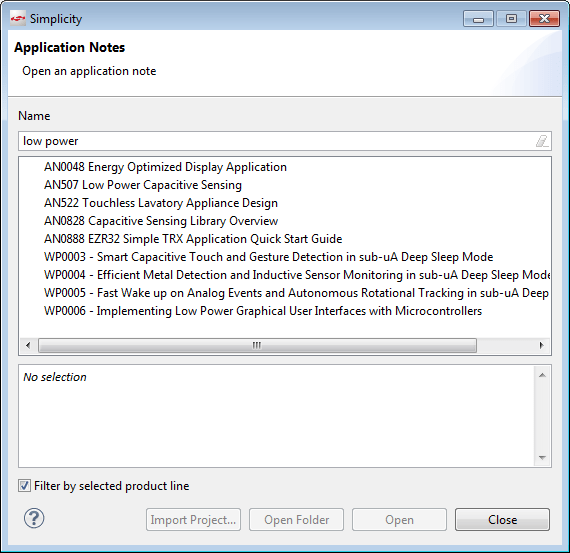Image resolution: width=570 pixels, height=553 pixels.
Task: Click the list's scroll left arrow
Action: coord(28,345)
